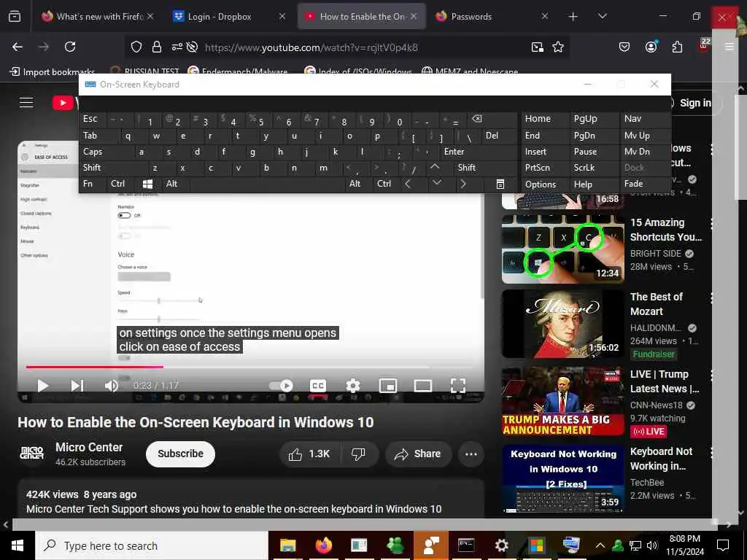
Task: Enable theater mode
Action: (x=423, y=385)
